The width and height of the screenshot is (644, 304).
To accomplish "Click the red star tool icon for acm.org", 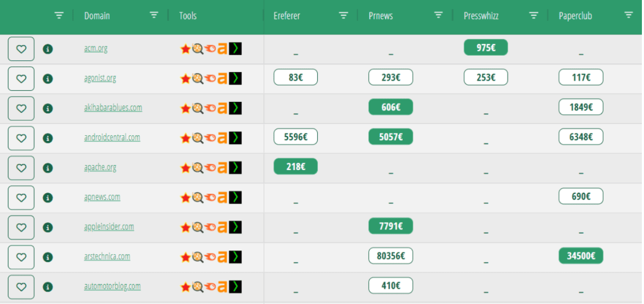I will click(x=185, y=49).
